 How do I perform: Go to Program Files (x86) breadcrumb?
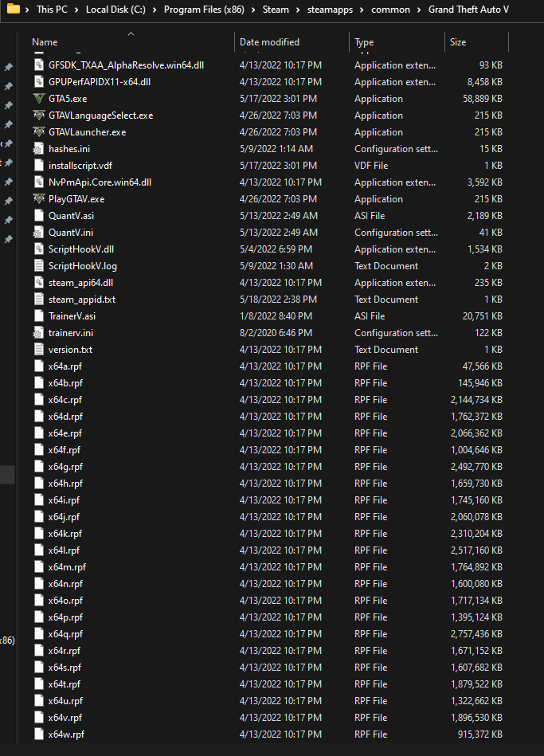click(x=204, y=10)
